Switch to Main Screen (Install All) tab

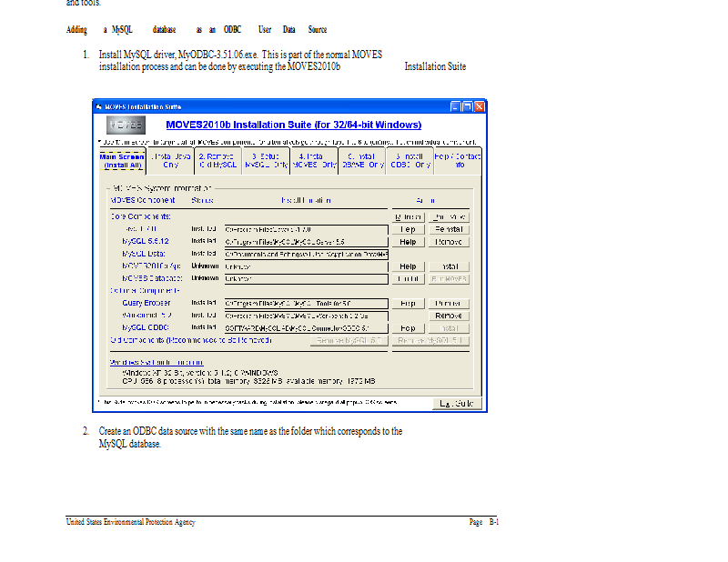[122, 161]
